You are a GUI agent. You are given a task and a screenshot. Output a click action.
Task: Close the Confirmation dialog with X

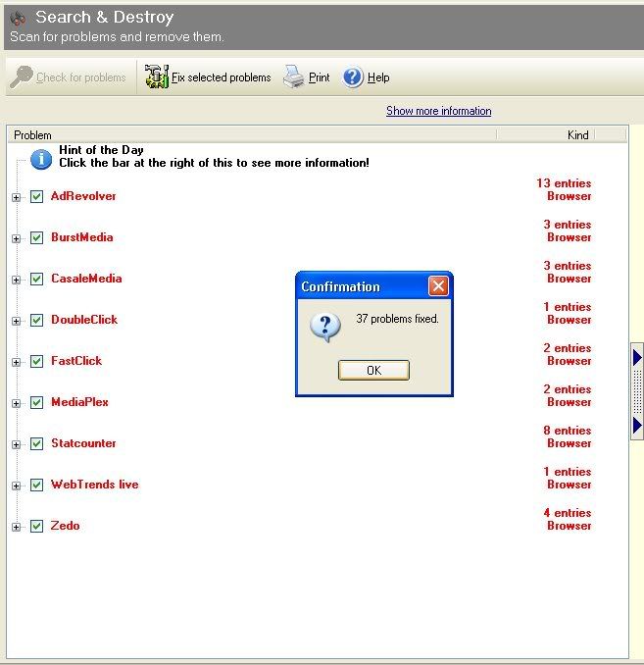(x=438, y=286)
